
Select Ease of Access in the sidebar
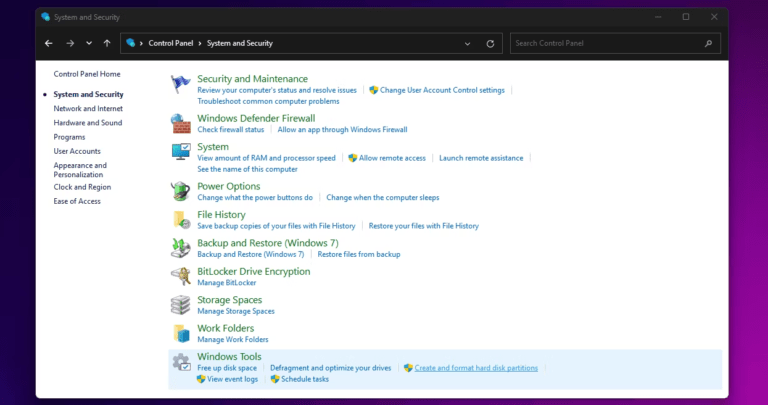pyautogui.click(x=77, y=201)
